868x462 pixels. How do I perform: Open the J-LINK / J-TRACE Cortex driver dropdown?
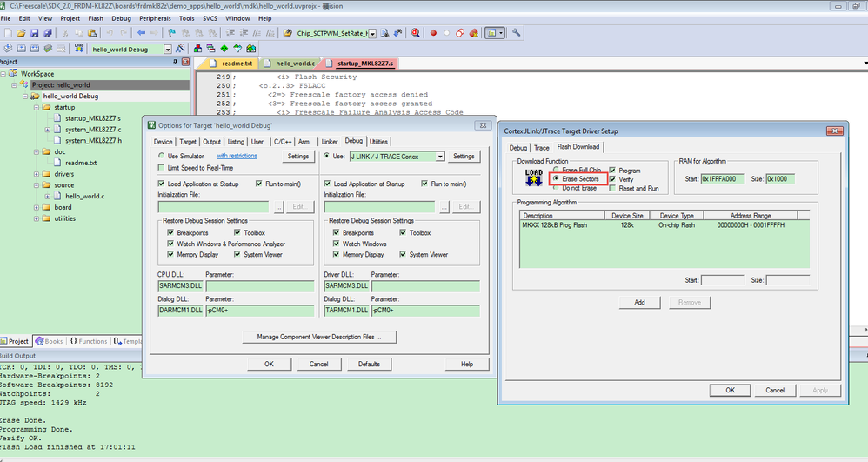(x=440, y=157)
